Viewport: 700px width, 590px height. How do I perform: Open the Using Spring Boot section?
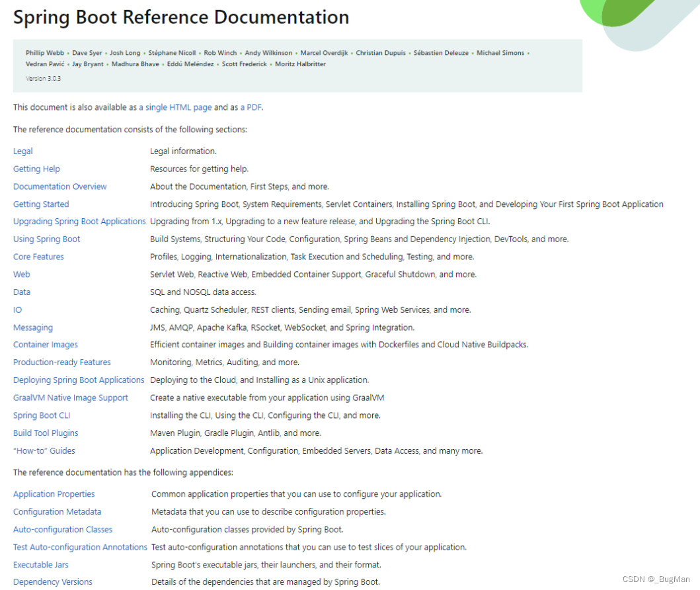coord(46,239)
